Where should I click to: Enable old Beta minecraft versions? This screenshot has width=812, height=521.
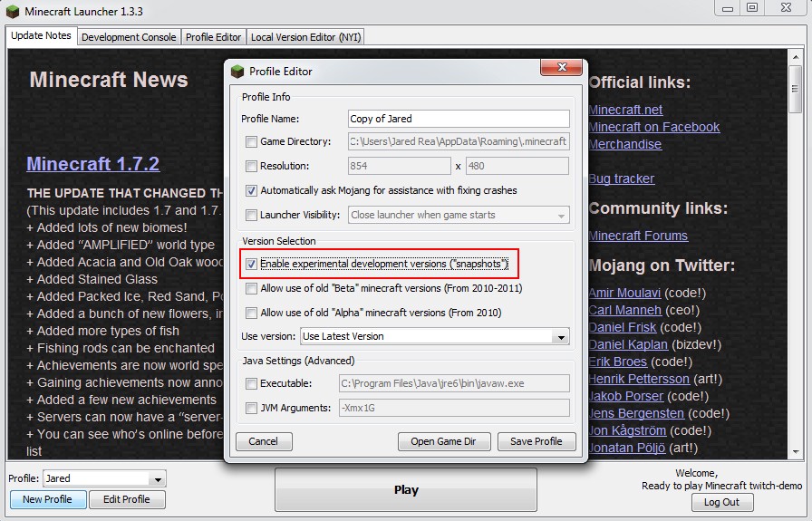[x=251, y=289]
